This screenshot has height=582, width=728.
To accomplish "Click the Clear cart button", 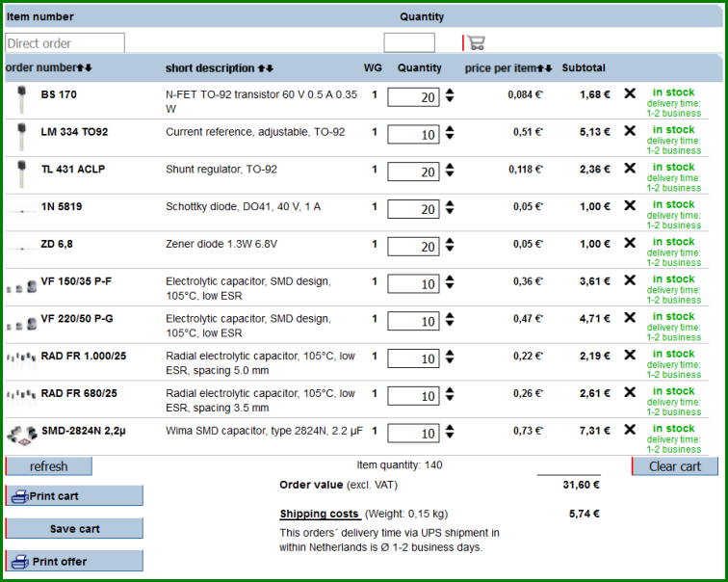I will pos(675,466).
